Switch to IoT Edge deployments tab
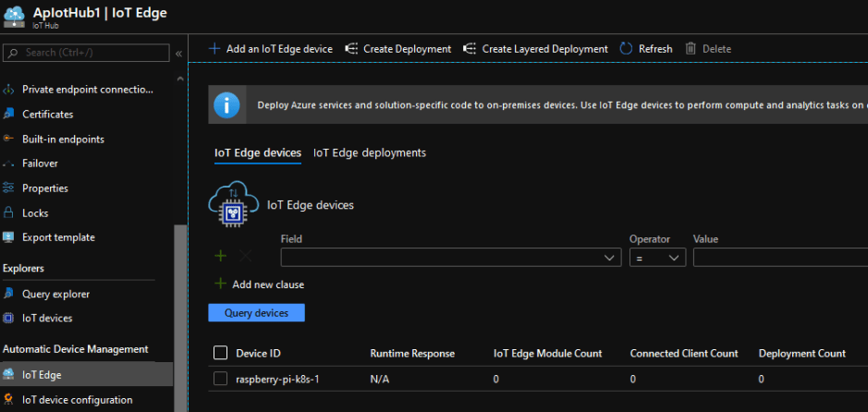 pos(370,152)
